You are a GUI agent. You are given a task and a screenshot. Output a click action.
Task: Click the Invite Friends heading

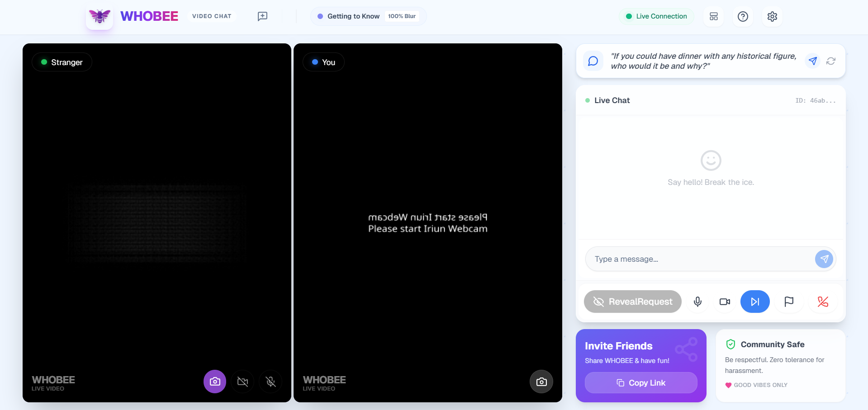pyautogui.click(x=619, y=346)
